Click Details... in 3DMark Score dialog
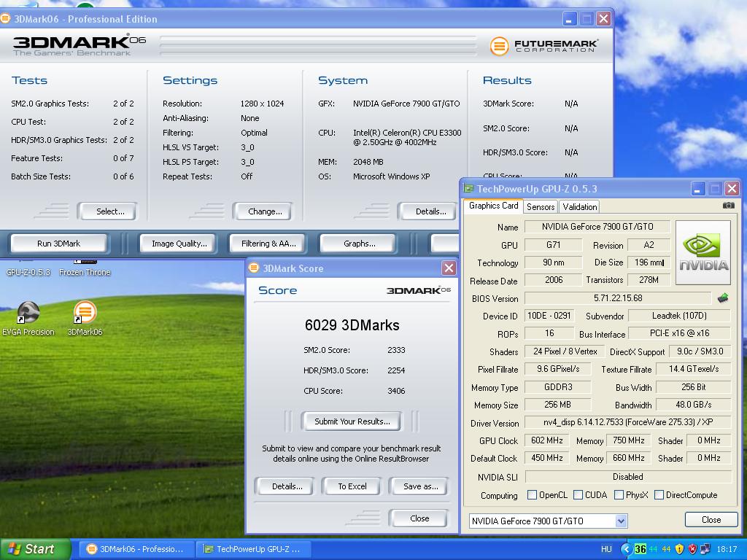The width and height of the screenshot is (747, 560). pos(285,486)
